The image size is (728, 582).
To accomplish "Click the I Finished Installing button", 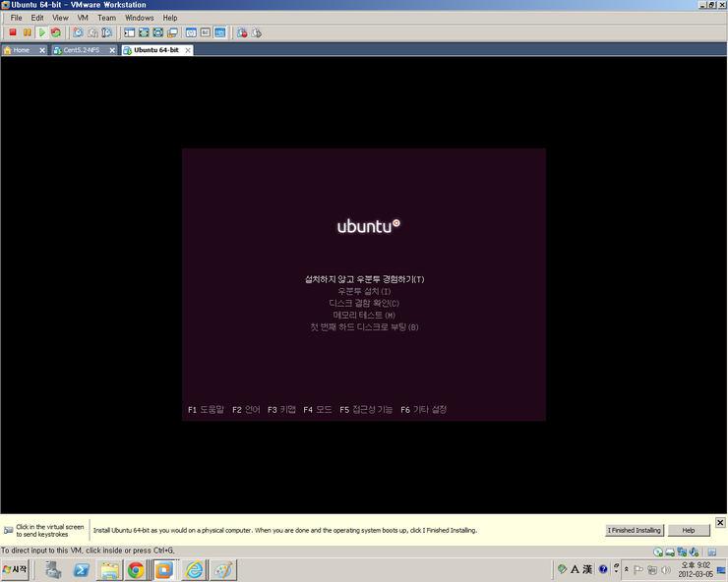I will 635,530.
